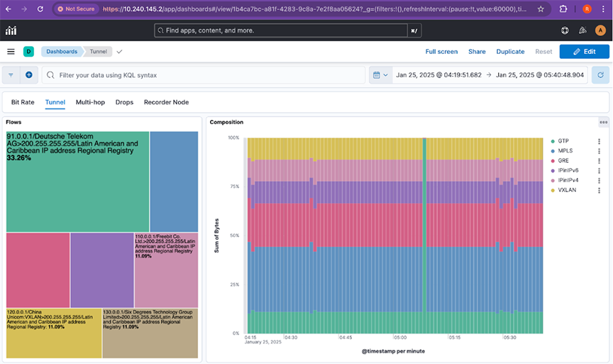613x364 pixels.
Task: Open the newsfeed icon in header
Action: [x=582, y=31]
